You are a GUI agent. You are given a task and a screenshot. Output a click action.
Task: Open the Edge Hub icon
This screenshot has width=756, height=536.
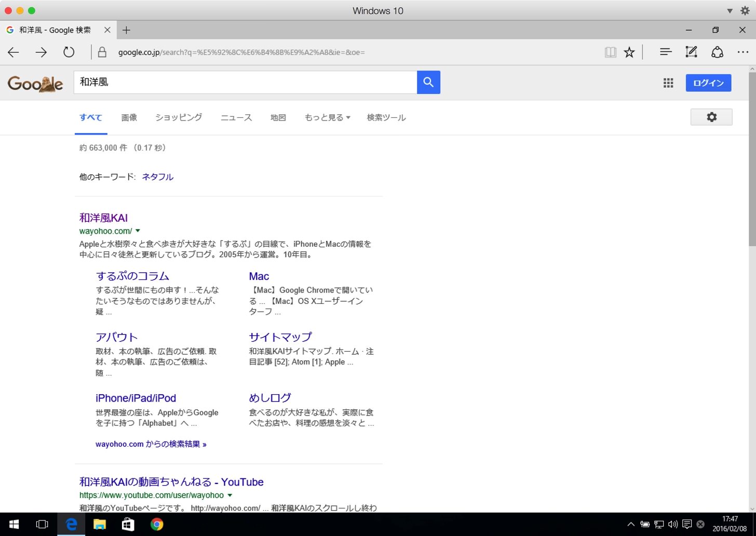click(666, 52)
